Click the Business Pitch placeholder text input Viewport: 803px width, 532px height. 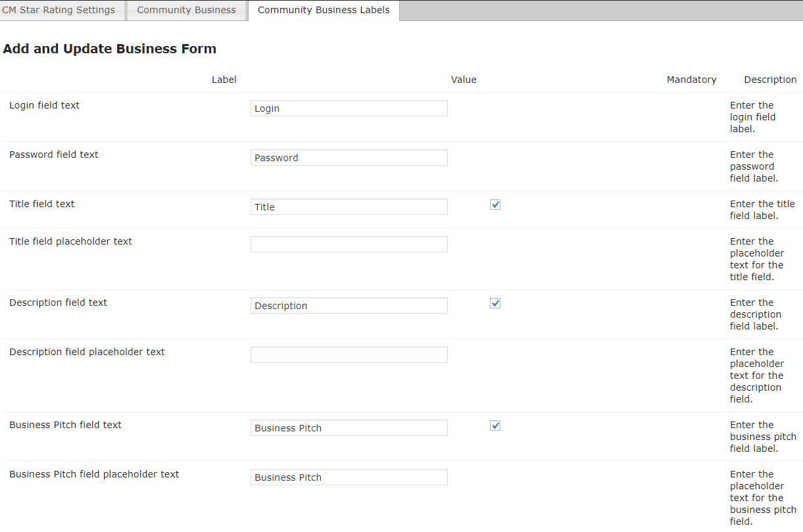(349, 477)
